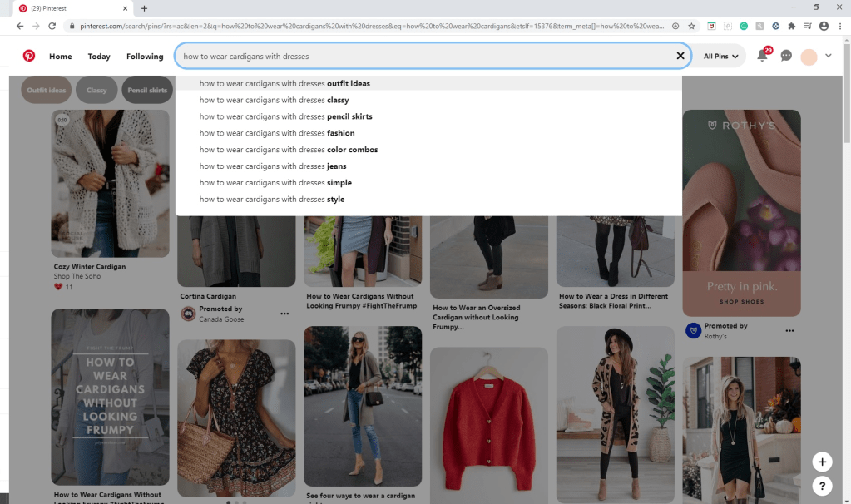Click the Pinterest logo icon
This screenshot has height=504, width=851.
point(29,56)
